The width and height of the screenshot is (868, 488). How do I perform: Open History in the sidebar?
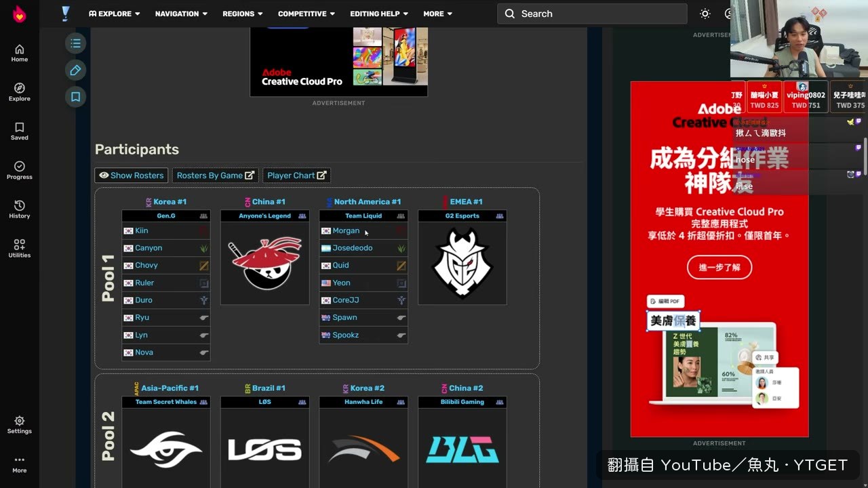[x=20, y=209]
